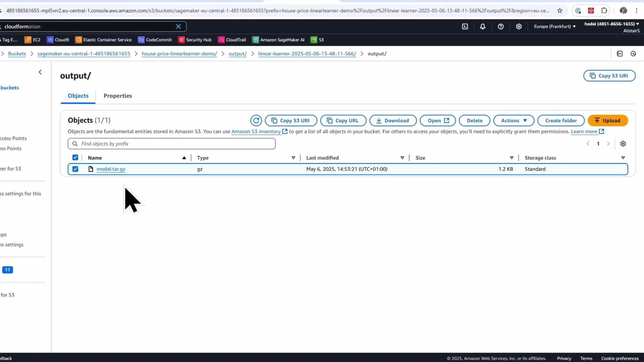This screenshot has height=362, width=644.
Task: Open the EC2 service shortcut
Action: [33, 40]
